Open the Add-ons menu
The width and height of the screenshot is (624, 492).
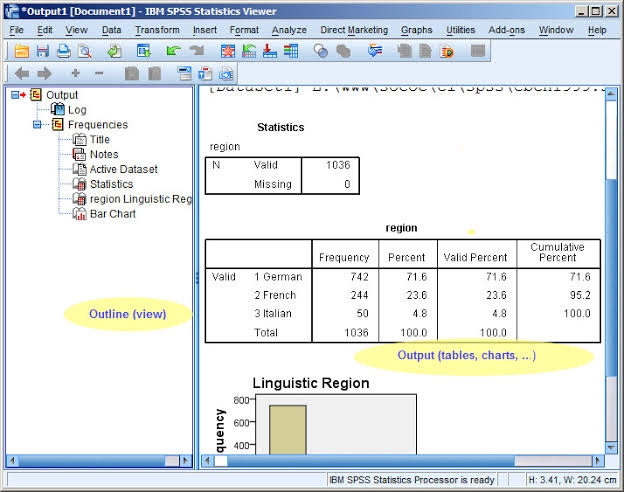pos(507,30)
